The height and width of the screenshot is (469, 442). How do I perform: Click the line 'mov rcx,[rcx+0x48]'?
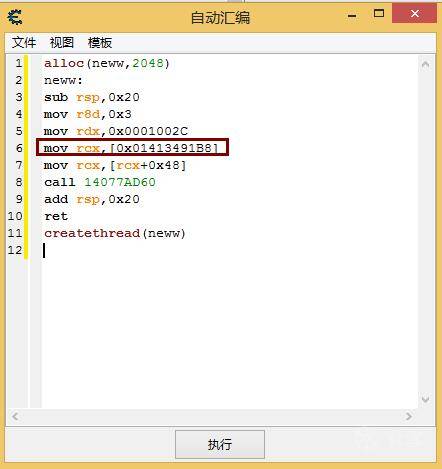tap(115, 165)
